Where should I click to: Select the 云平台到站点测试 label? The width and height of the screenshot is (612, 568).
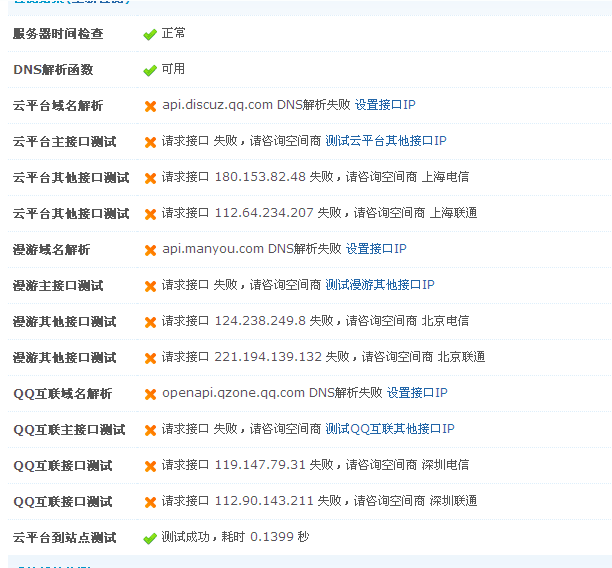click(65, 538)
